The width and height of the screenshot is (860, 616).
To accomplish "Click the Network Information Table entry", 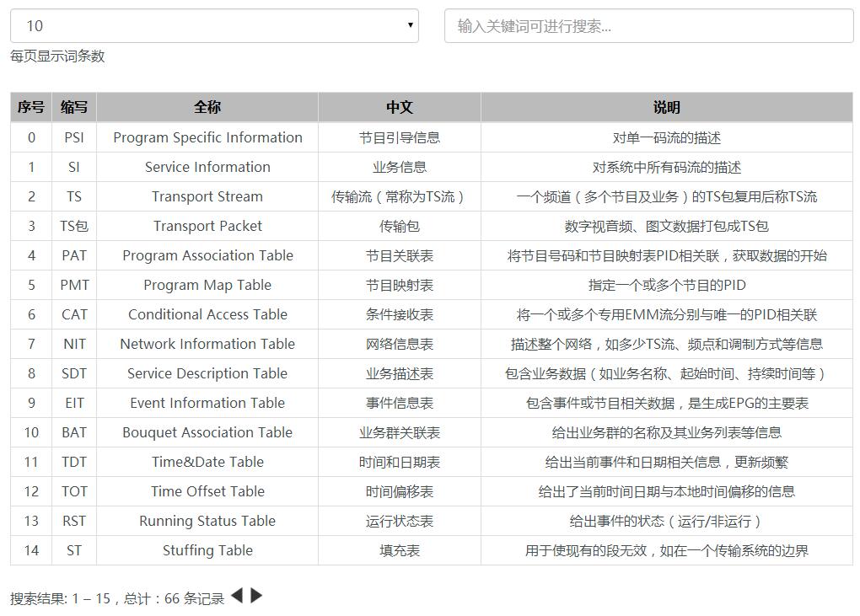I will click(x=207, y=344).
